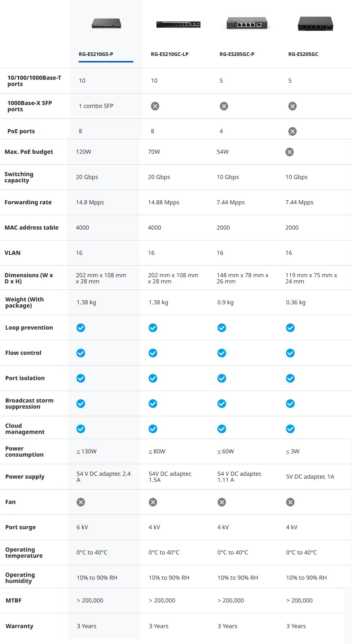The image size is (352, 644).
Task: Open the RG-ES205GC-P product link
Action: coord(237,54)
